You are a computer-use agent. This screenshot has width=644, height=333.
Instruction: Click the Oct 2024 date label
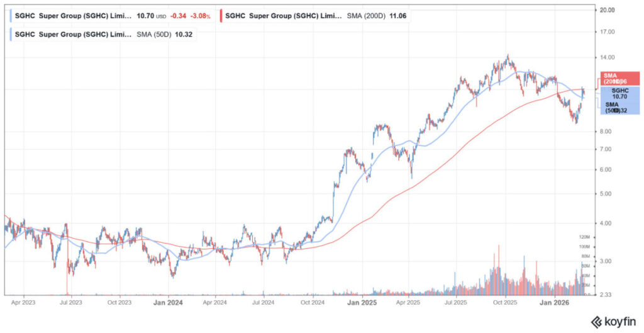(313, 303)
